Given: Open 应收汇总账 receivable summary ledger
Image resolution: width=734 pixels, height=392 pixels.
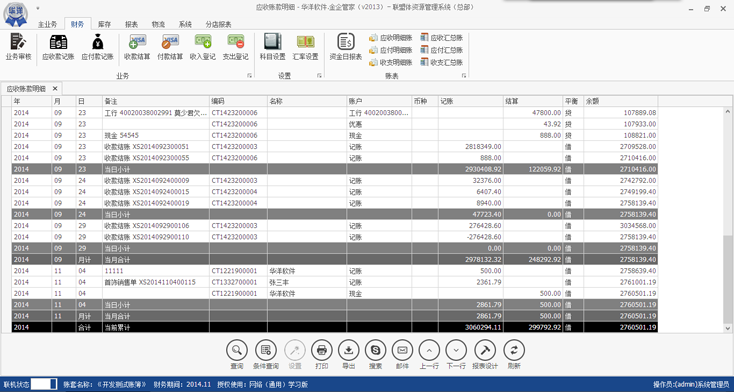Looking at the screenshot, I should click(x=442, y=37).
